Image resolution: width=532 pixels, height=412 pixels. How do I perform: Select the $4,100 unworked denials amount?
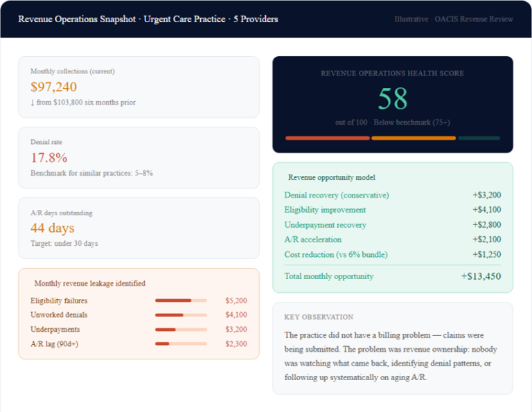(236, 314)
